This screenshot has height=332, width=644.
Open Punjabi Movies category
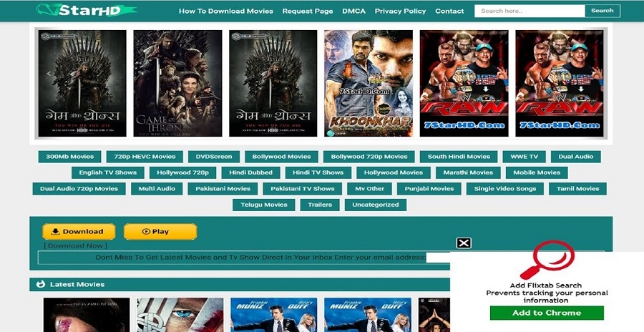click(x=429, y=189)
